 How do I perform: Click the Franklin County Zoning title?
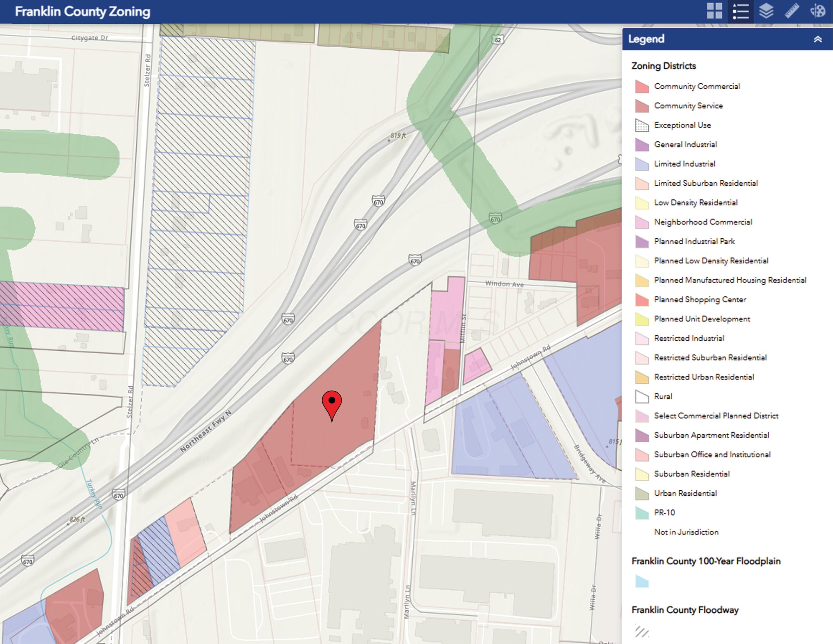(x=82, y=11)
